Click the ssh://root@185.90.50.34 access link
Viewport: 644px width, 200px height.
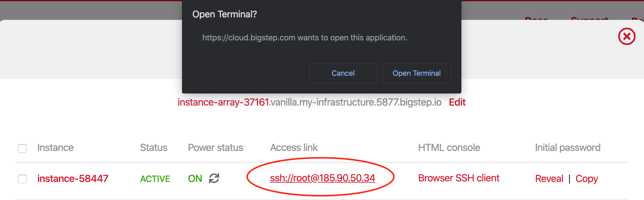pos(322,178)
